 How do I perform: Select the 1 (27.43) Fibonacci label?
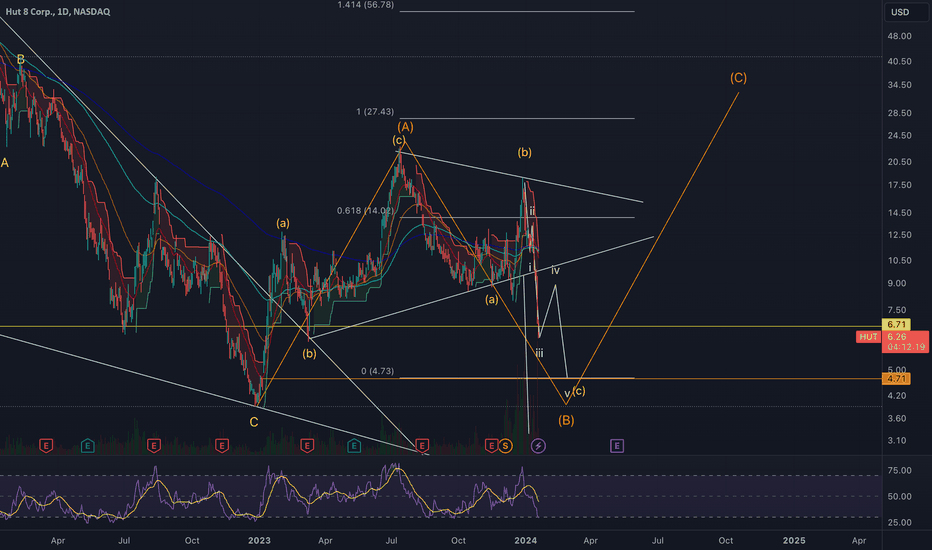pos(375,112)
